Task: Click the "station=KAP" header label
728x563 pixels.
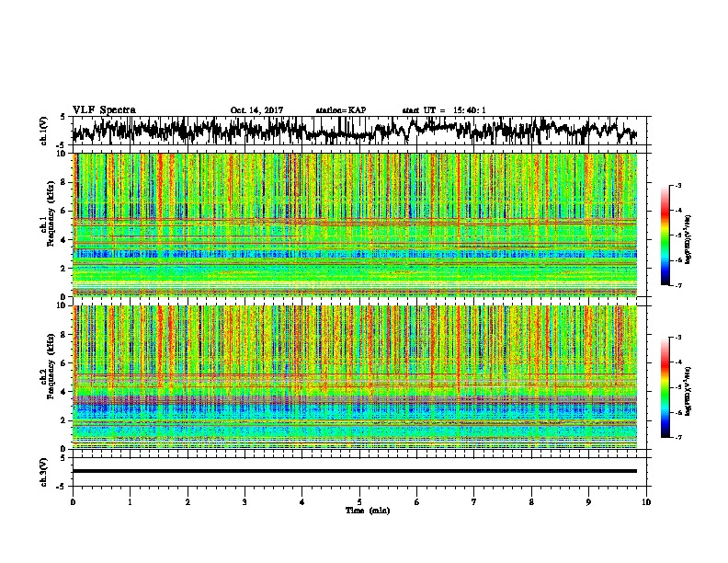Action: click(x=341, y=110)
